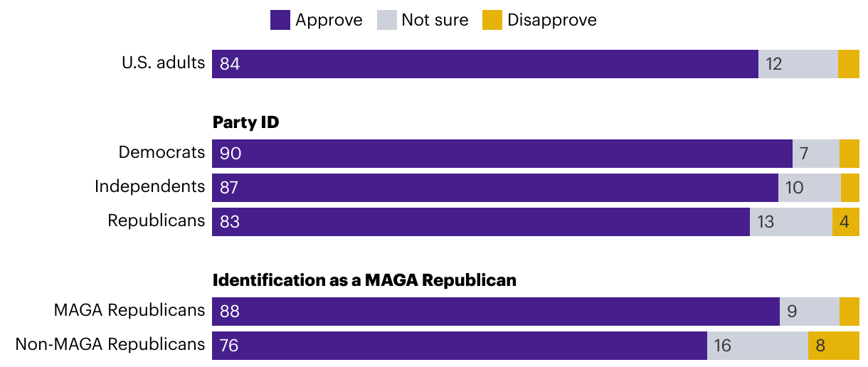Image resolution: width=868 pixels, height=367 pixels.
Task: Click the gray Not sure legend swatch
Action: [x=386, y=20]
